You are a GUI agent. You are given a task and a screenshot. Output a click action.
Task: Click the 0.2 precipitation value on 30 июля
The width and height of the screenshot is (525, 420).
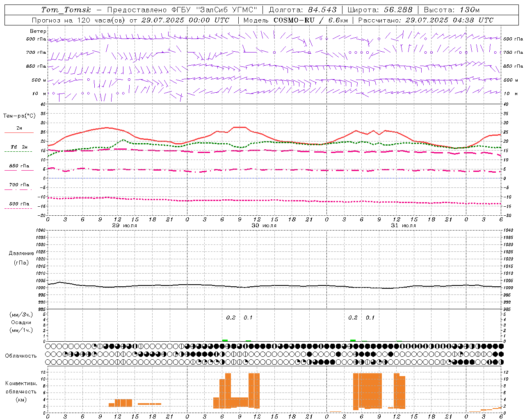click(231, 318)
